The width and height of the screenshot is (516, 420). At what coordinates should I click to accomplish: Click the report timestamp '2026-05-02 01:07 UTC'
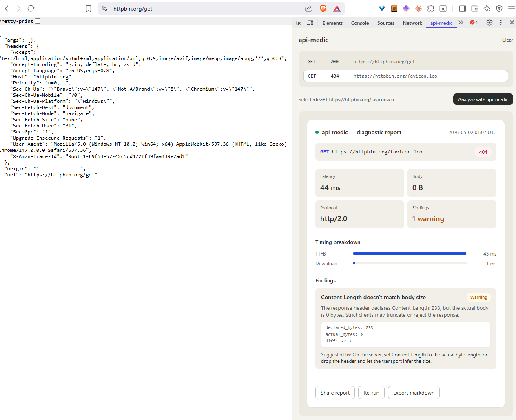point(472,133)
